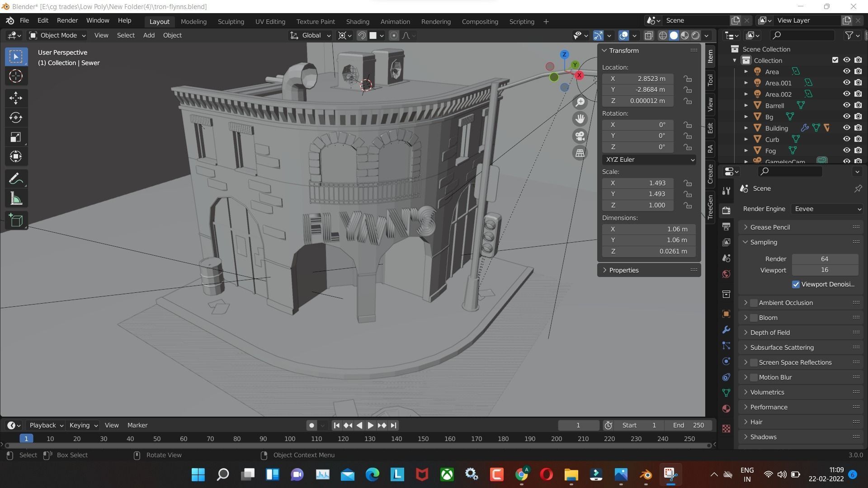Select the Annotate tool
868x488 pixels.
click(16, 179)
